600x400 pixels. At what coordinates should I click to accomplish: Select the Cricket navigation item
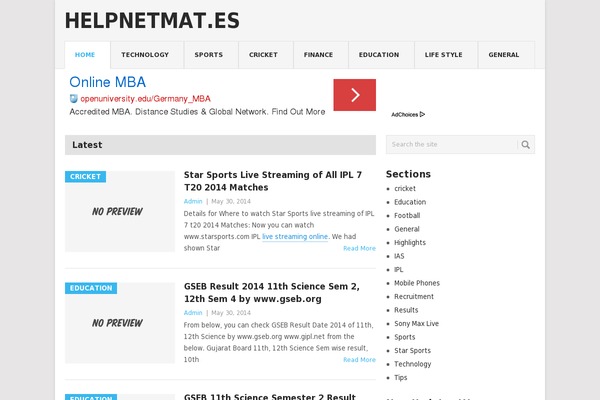point(263,55)
